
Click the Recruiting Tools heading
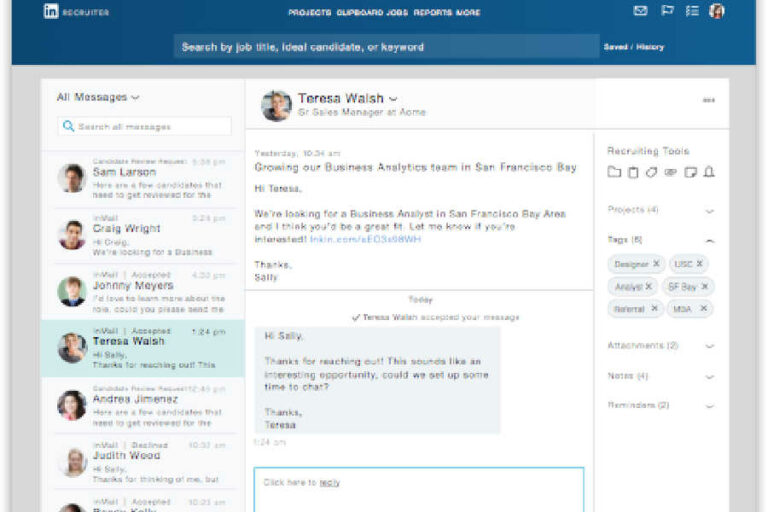pyautogui.click(x=648, y=151)
